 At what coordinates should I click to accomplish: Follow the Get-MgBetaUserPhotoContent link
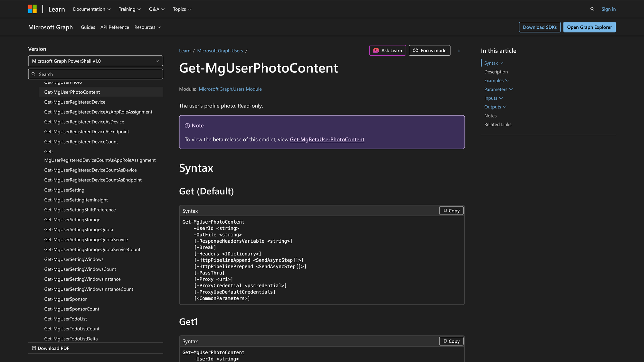[327, 139]
